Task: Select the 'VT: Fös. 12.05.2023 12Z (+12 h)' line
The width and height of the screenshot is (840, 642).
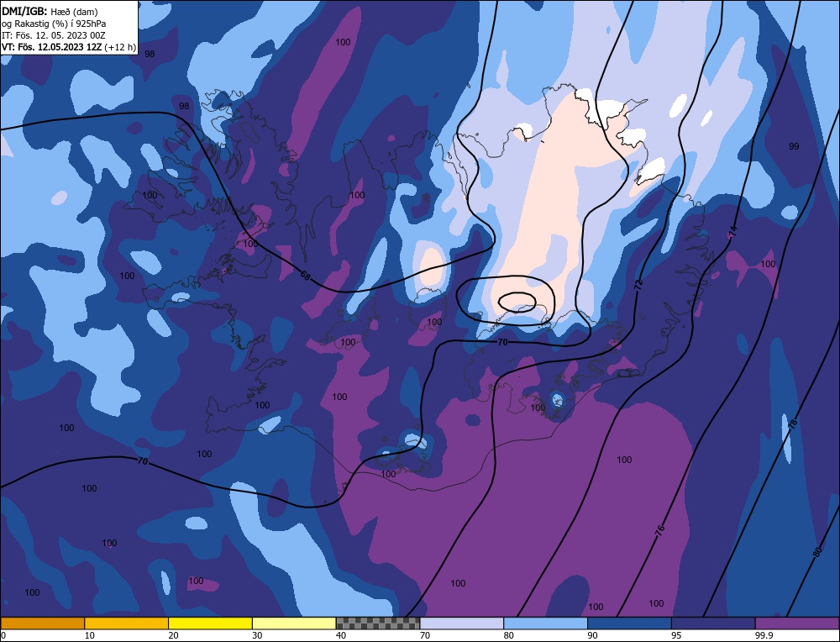Action: pyautogui.click(x=69, y=47)
